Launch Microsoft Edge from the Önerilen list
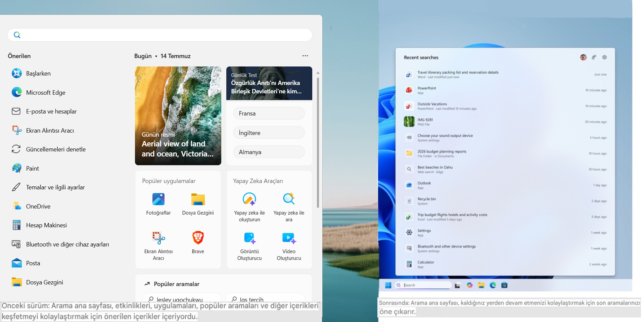Viewport: 644px width, 322px height. click(x=39, y=92)
